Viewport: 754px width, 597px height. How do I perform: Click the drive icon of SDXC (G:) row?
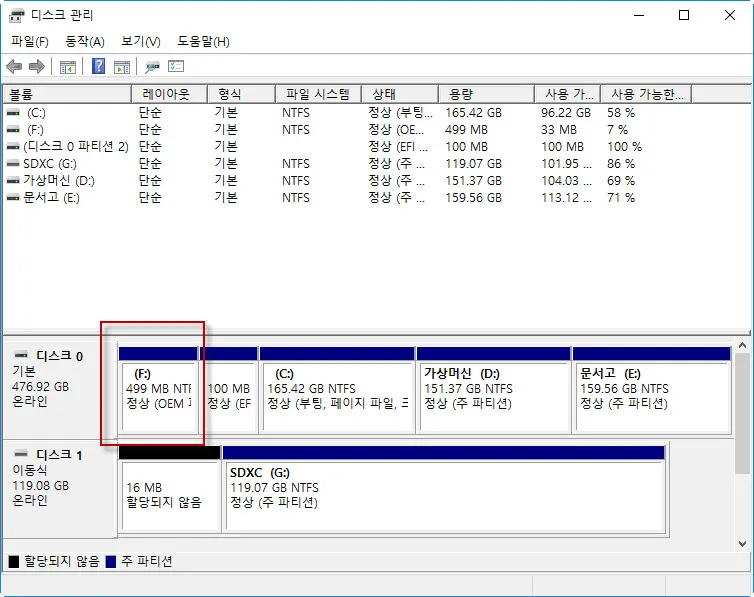click(13, 164)
